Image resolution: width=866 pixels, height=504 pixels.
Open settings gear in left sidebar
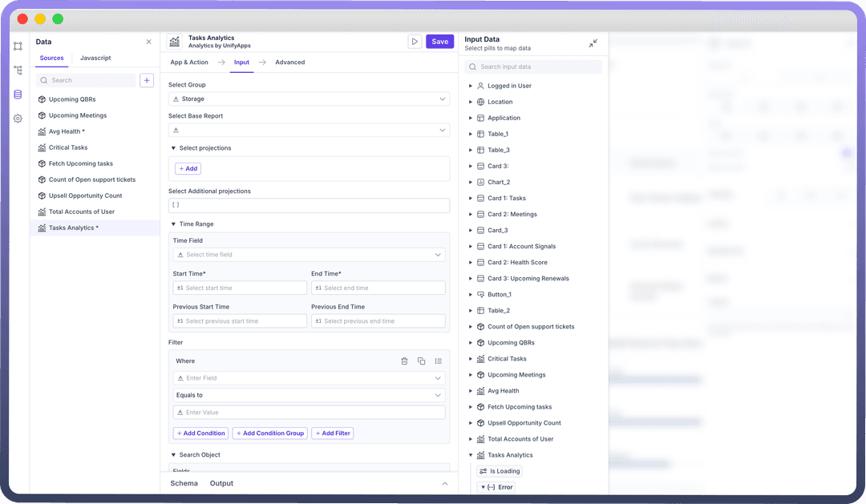point(18,119)
